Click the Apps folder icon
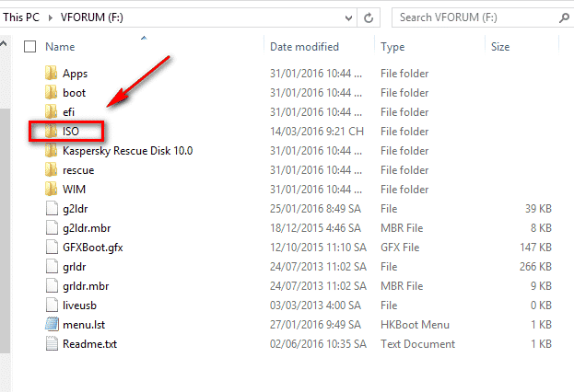Viewport: 574px width, 392px height. [x=52, y=73]
